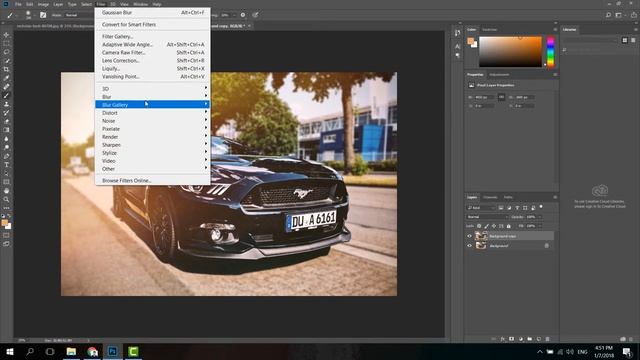Choose Liquify in Filter menu
This screenshot has height=360, width=640.
click(x=152, y=69)
